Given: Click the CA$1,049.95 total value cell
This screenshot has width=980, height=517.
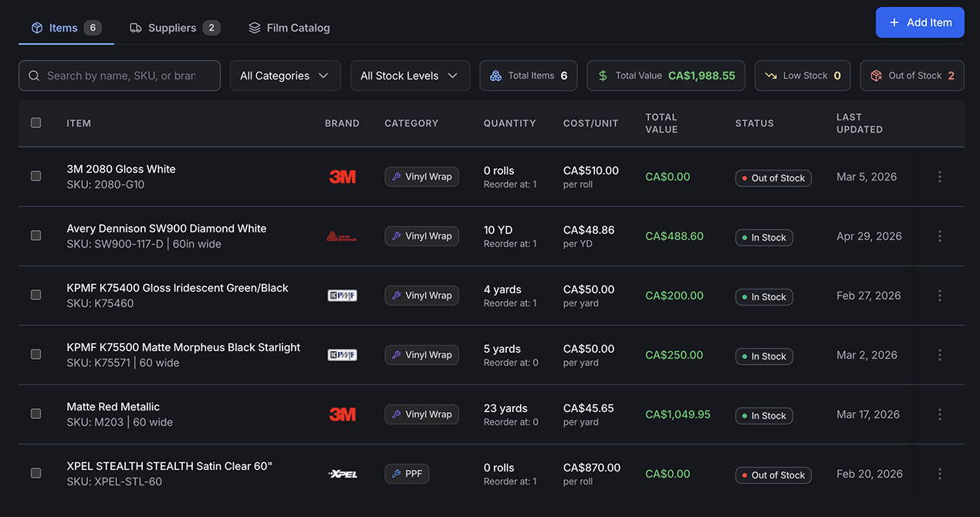Looking at the screenshot, I should coord(678,414).
